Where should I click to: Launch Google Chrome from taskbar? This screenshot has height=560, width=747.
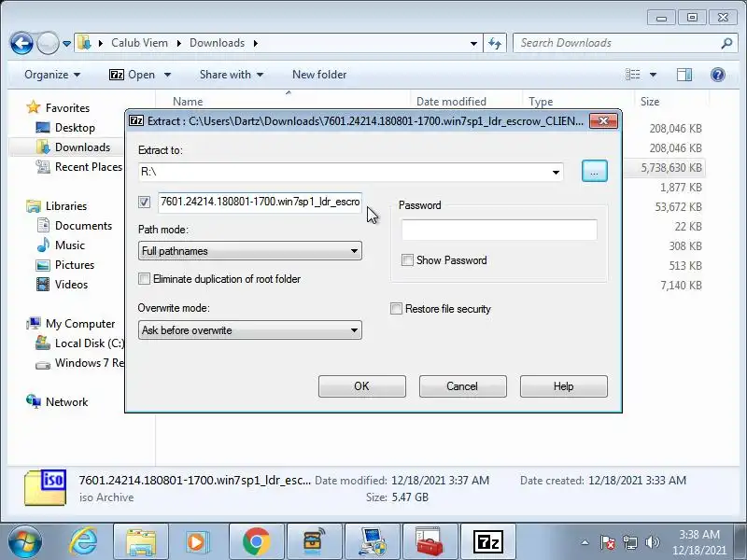click(x=256, y=542)
